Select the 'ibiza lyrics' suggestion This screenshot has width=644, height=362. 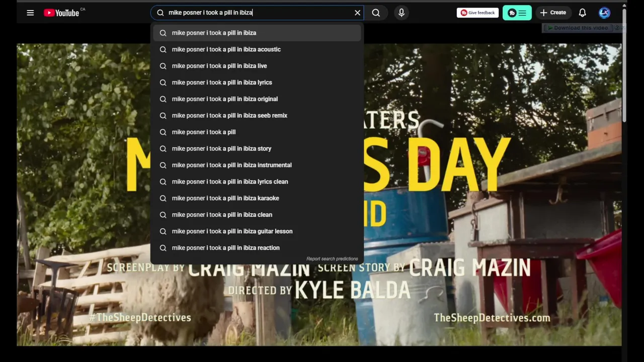coord(257,82)
